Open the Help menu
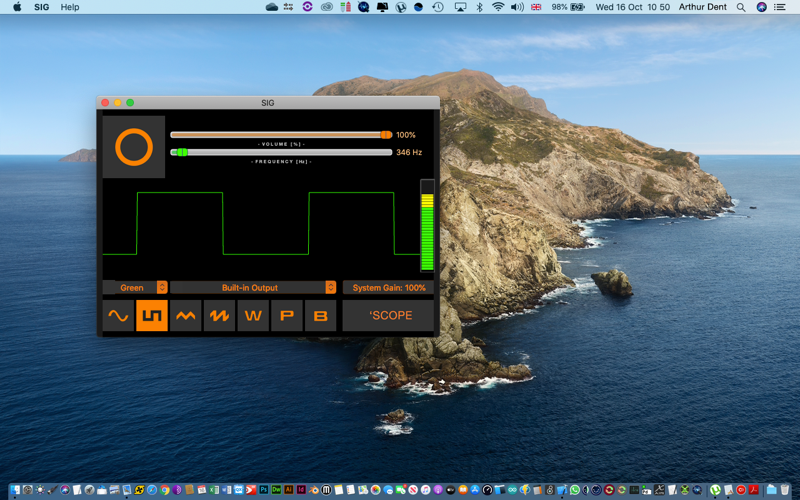Image resolution: width=800 pixels, height=500 pixels. point(70,7)
